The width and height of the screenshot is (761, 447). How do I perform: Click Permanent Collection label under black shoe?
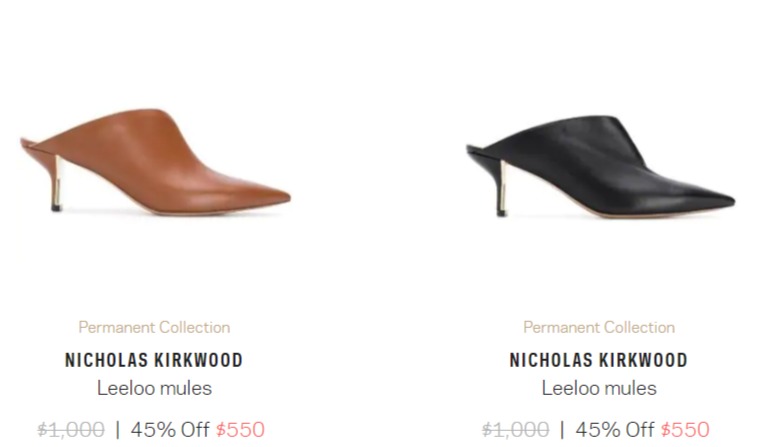click(x=599, y=327)
